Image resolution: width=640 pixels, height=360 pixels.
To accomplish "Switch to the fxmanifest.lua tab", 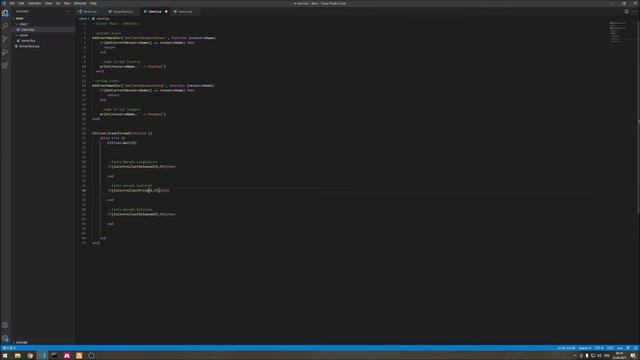I will [x=122, y=11].
